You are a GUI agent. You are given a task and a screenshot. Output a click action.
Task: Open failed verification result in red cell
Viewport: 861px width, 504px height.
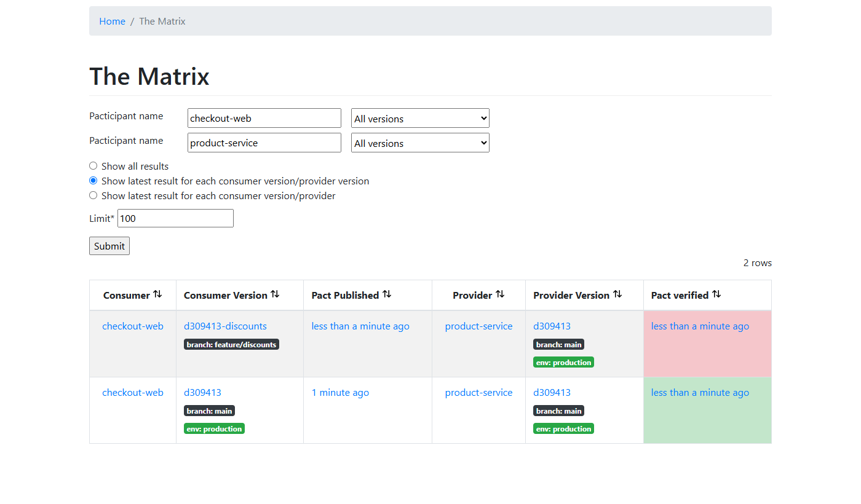coord(700,326)
